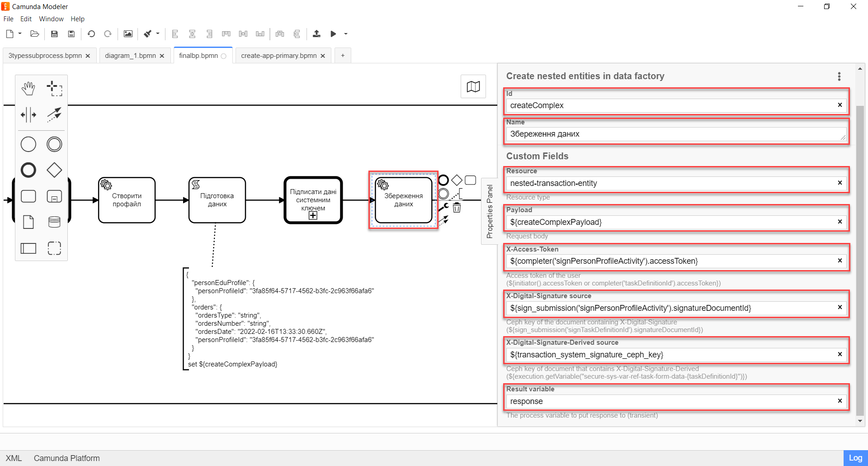Deploy current diagram toolbar icon
The image size is (868, 466).
316,34
